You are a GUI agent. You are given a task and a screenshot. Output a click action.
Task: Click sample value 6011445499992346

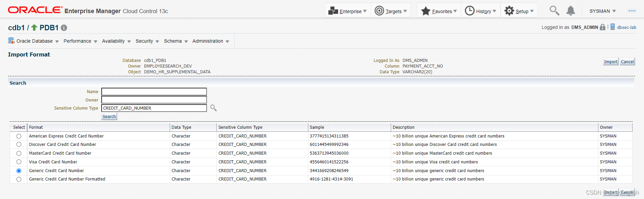329,145
